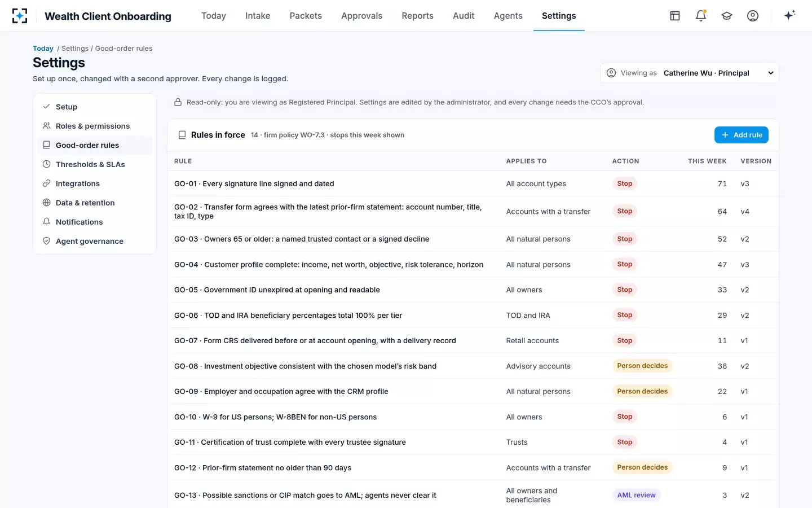Click the Good-order rules book icon in sidebar
The height and width of the screenshot is (508, 812).
pyautogui.click(x=47, y=145)
